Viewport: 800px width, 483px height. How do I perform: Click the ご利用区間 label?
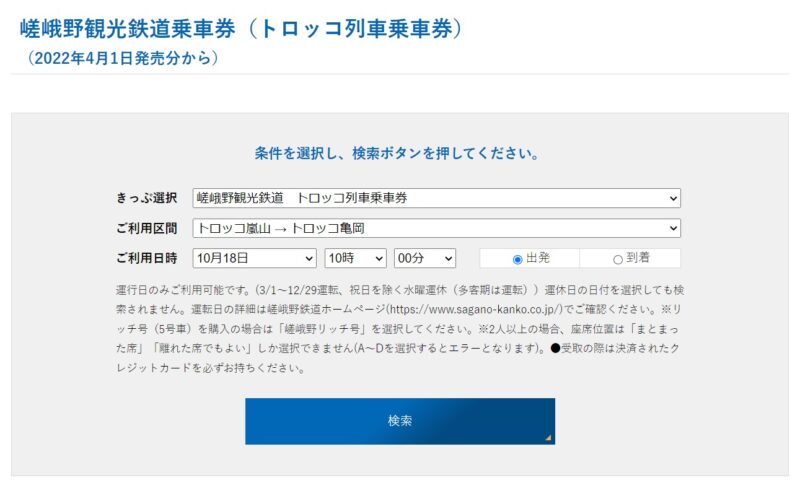147,228
